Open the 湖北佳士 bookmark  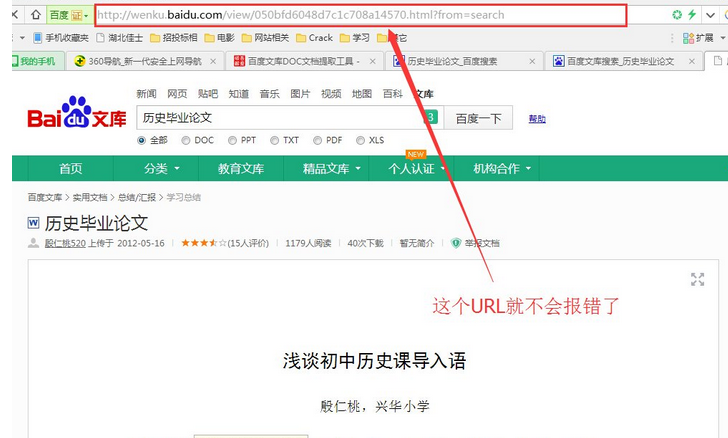(120, 38)
